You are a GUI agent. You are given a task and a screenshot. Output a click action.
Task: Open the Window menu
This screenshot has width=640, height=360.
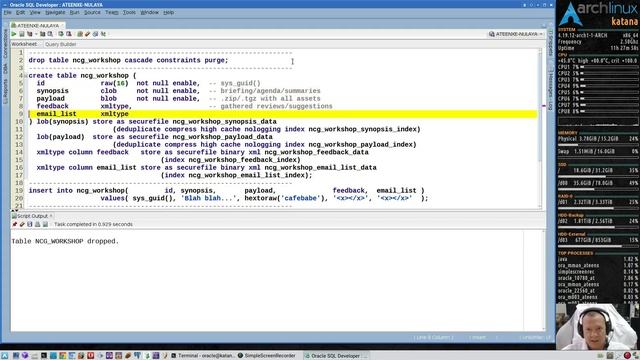149,13
